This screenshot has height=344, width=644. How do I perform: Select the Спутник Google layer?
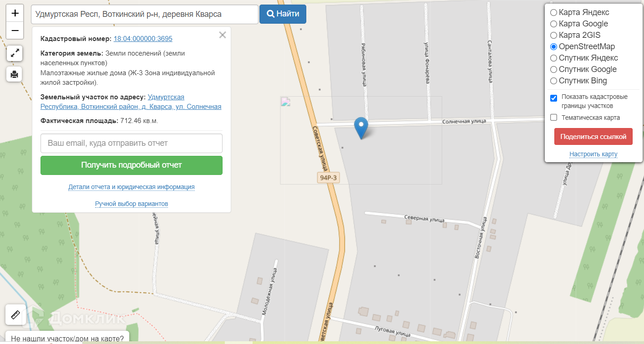coord(553,69)
